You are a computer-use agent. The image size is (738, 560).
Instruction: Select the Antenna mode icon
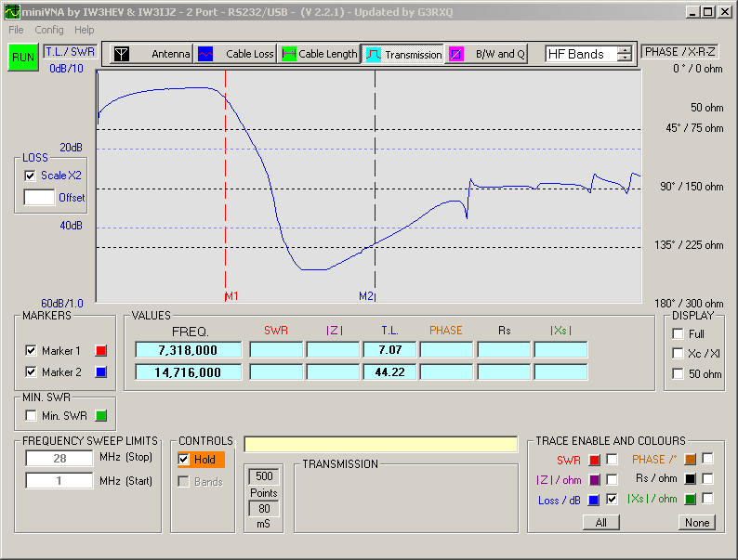point(122,54)
